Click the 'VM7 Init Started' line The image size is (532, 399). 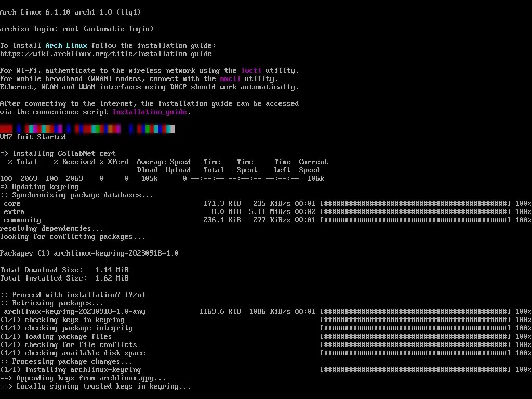33,137
